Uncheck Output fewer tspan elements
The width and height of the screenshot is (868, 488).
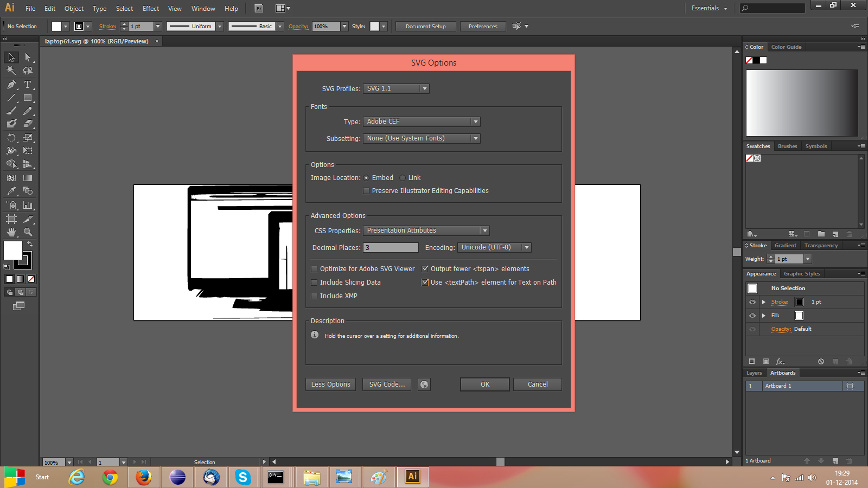425,268
